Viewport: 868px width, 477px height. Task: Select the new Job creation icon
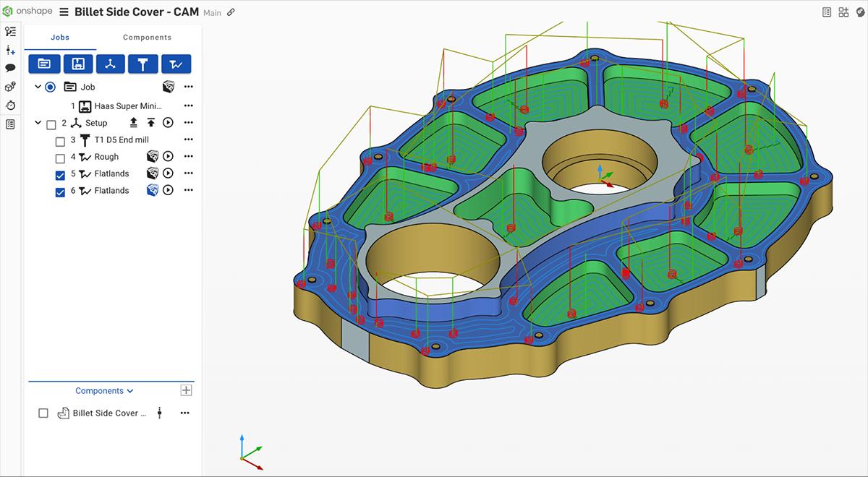point(44,64)
